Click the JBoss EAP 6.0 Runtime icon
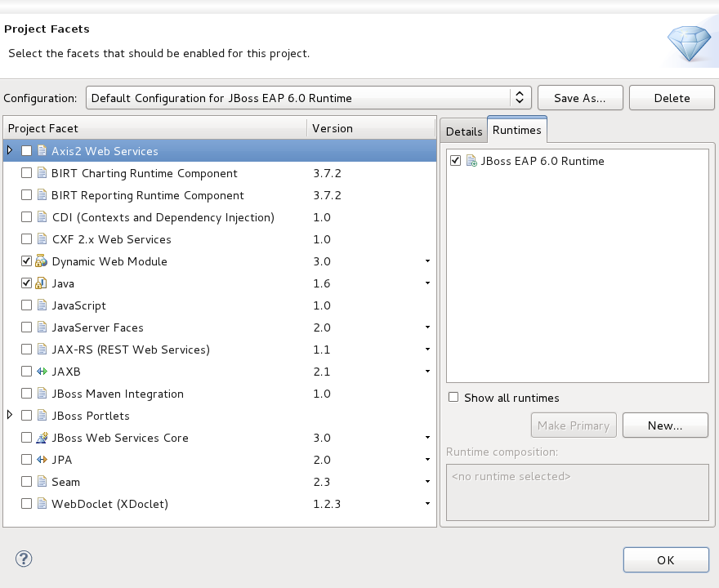Viewport: 719px width, 588px height. tap(471, 161)
